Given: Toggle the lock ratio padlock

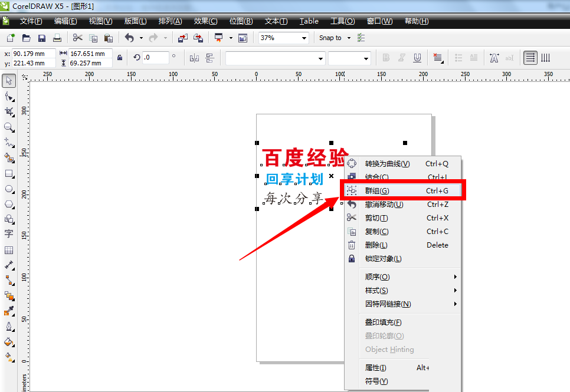Looking at the screenshot, I should [x=120, y=57].
